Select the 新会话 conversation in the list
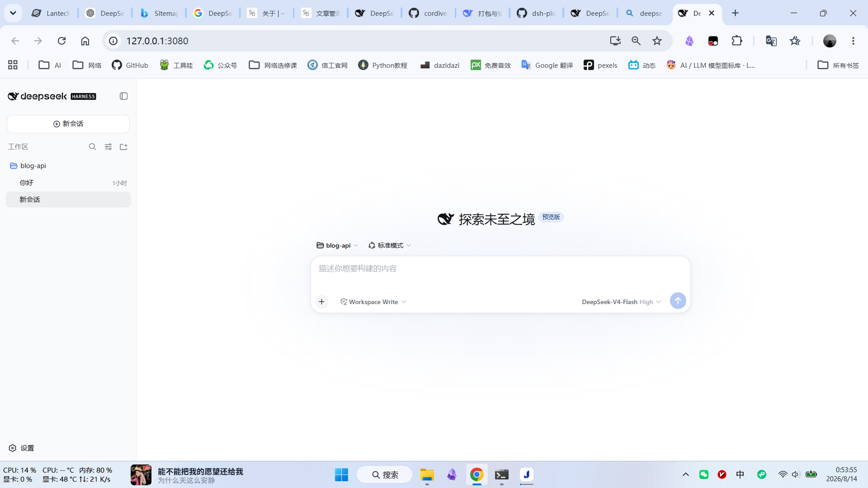Image resolution: width=868 pixels, height=488 pixels. [x=68, y=199]
